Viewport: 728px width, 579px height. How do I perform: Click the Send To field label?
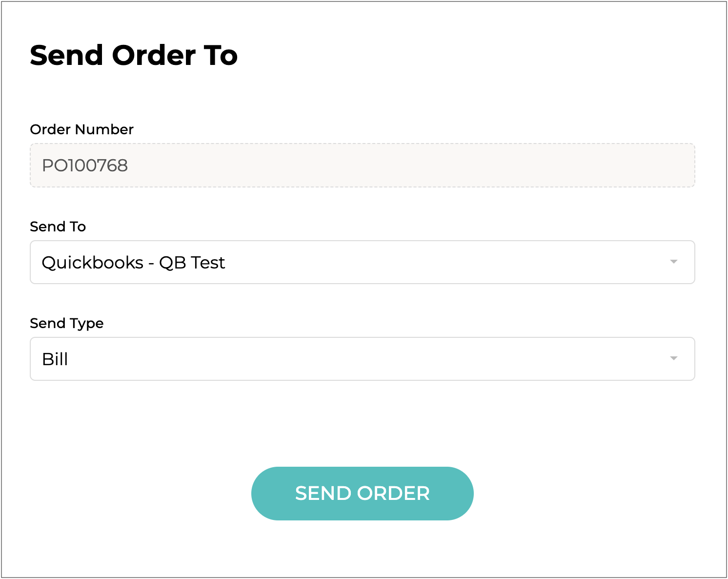[x=58, y=227]
